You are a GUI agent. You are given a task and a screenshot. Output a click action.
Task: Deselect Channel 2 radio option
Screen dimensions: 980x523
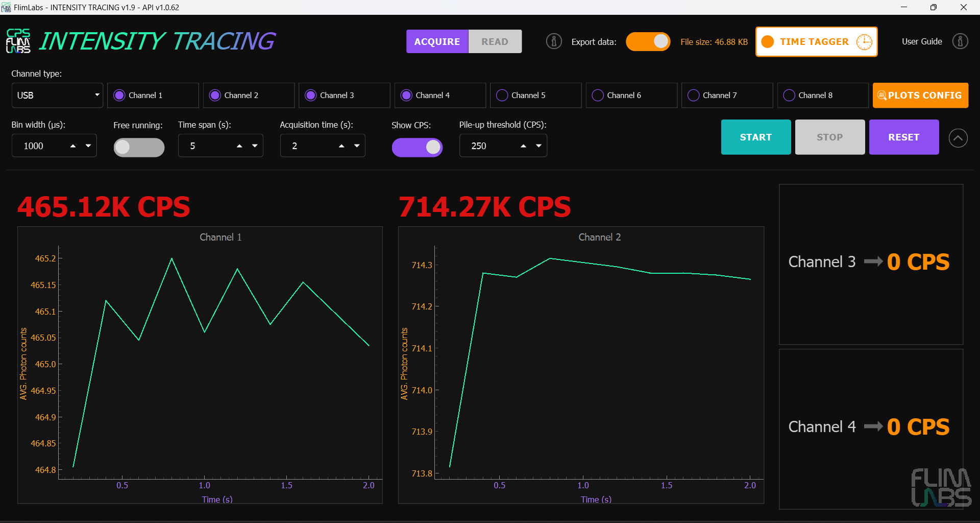(x=215, y=96)
